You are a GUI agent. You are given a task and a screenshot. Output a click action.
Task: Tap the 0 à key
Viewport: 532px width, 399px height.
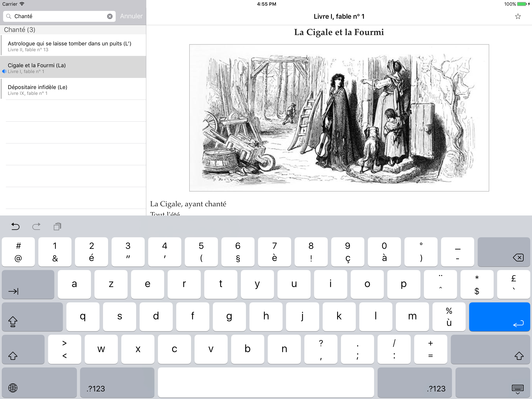point(384,252)
